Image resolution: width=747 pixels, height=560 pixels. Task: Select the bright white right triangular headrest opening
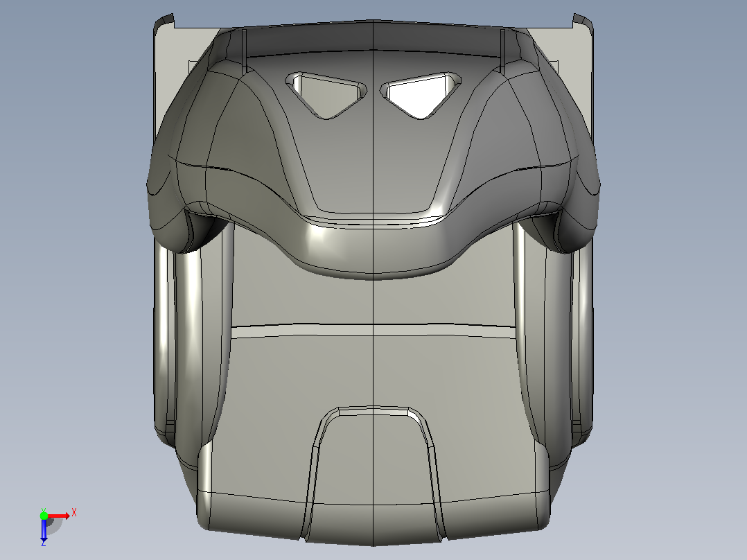pyautogui.click(x=420, y=95)
